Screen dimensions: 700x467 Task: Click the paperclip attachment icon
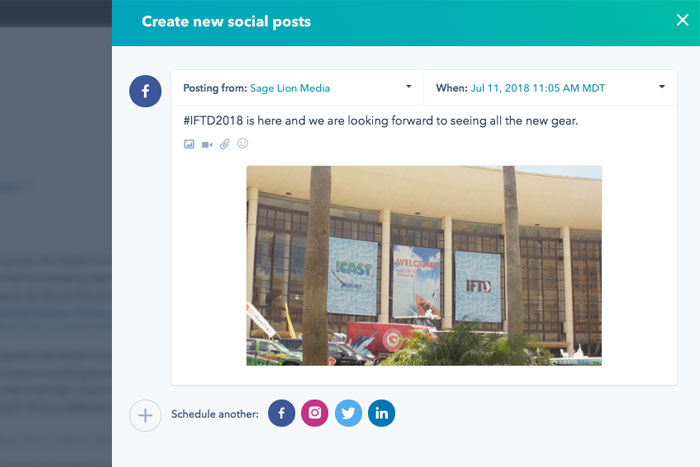(225, 144)
